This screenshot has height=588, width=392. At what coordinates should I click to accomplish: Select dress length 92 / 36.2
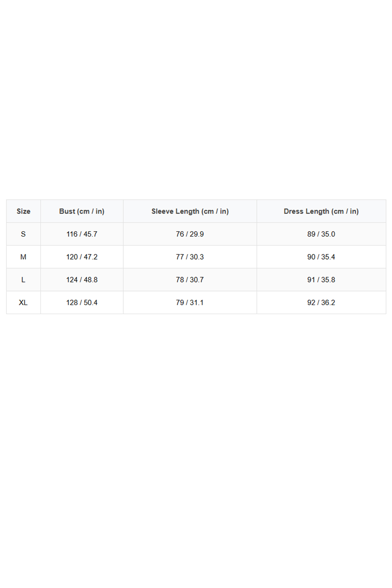321,303
